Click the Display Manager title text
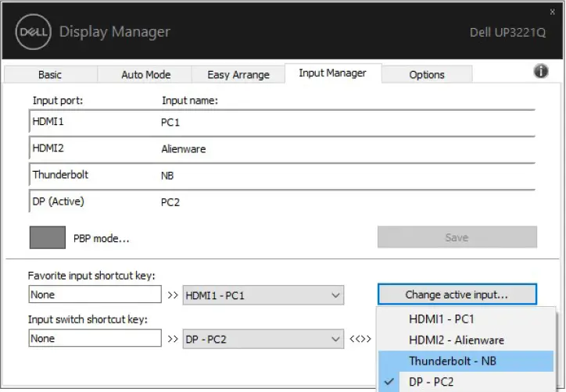 pyautogui.click(x=114, y=32)
